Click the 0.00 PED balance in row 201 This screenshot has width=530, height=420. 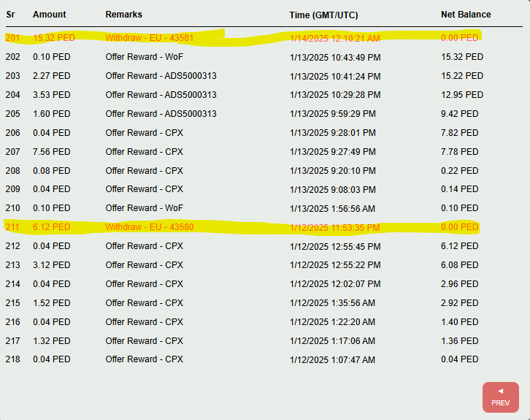(x=460, y=38)
